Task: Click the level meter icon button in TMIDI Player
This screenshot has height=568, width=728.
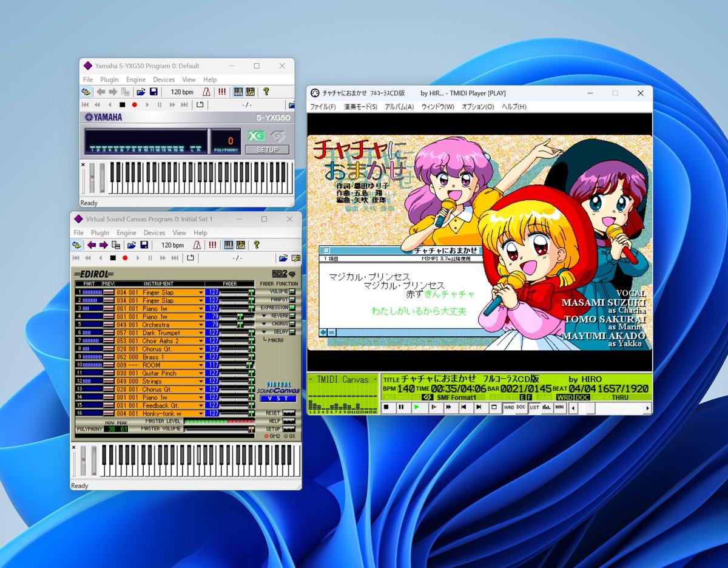Action: coord(546,407)
